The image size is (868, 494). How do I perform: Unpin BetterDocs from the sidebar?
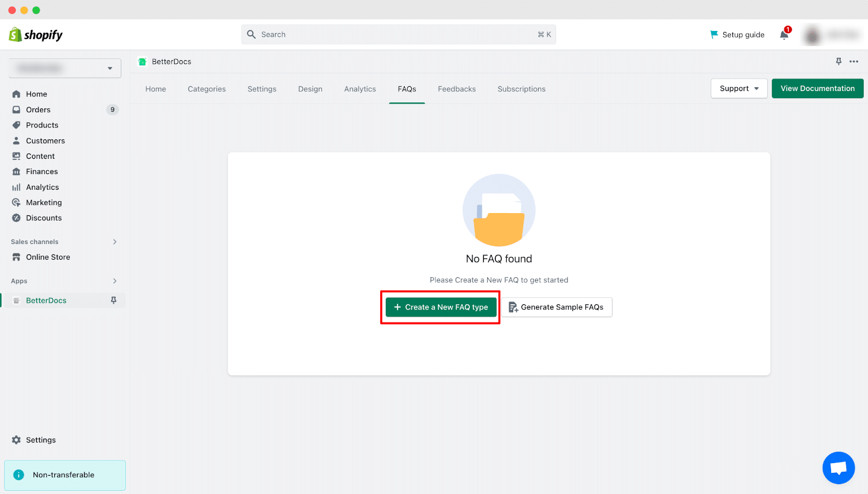[113, 300]
